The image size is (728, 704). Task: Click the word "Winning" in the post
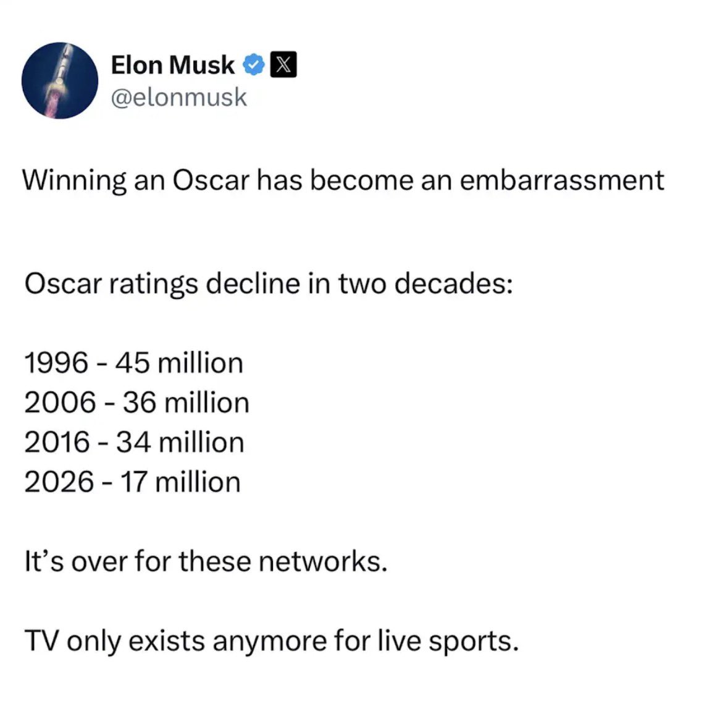tap(74, 180)
